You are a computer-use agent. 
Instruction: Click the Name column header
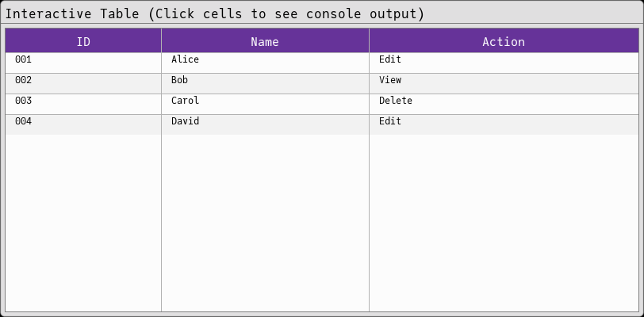click(265, 41)
